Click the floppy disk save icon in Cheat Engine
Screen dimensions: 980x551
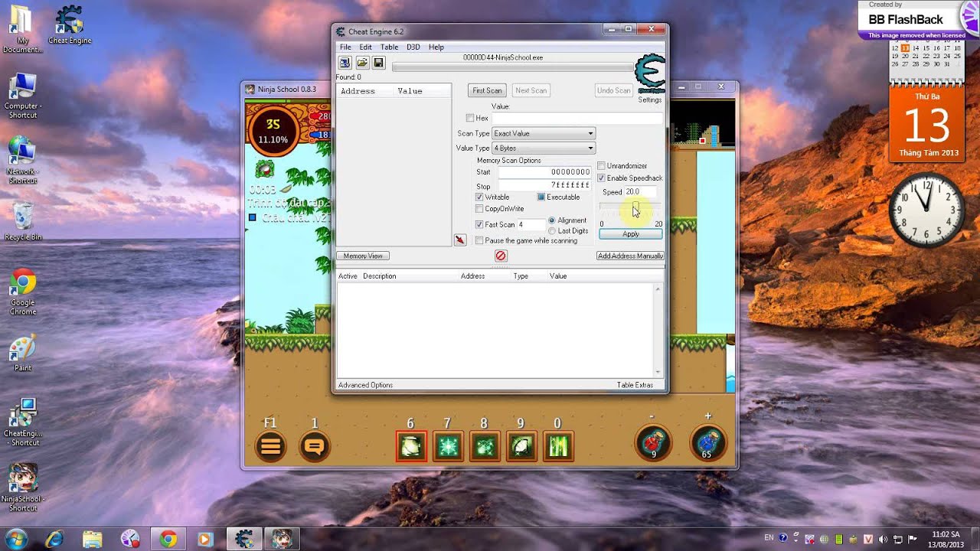click(379, 63)
